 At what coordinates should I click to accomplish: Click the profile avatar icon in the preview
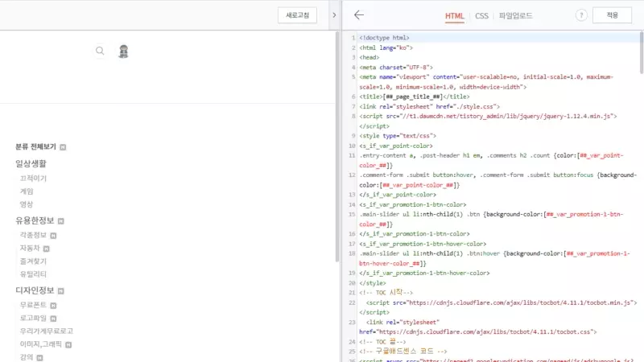pos(124,51)
